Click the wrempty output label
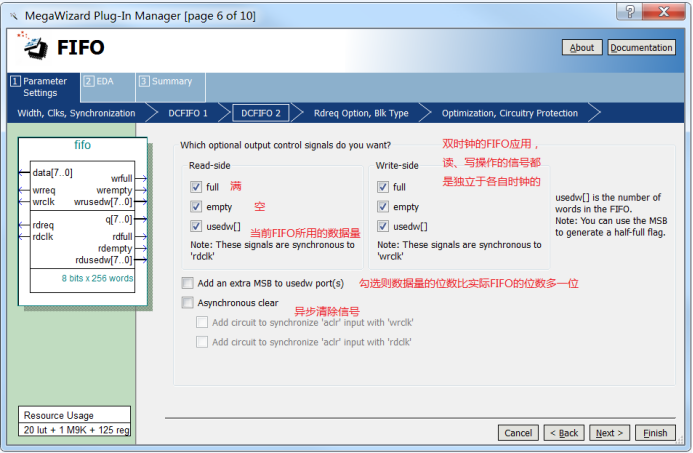This screenshot has width=693, height=453. click(114, 190)
